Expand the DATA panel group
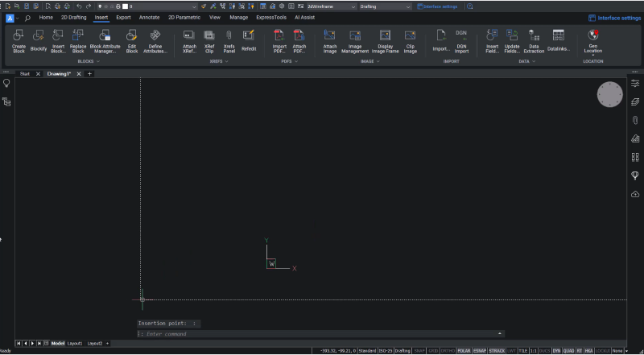 [x=527, y=61]
